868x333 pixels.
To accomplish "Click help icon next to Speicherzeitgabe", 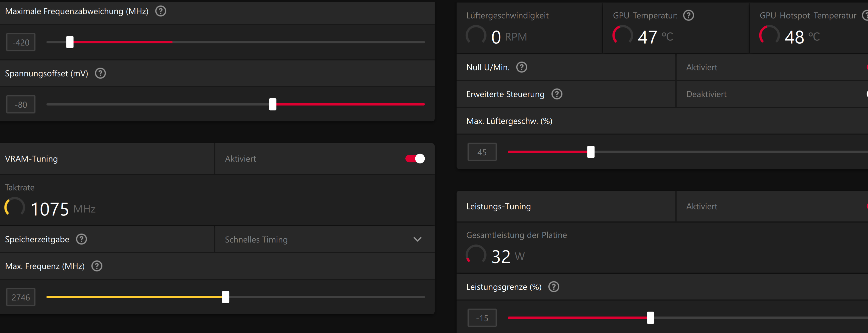I will 81,239.
